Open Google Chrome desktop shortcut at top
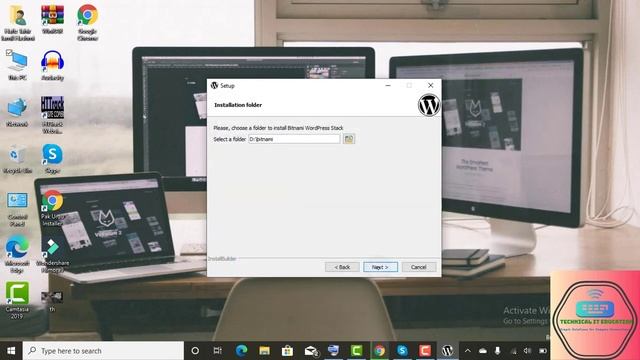Viewport: 640px width, 360px height. coord(87,22)
